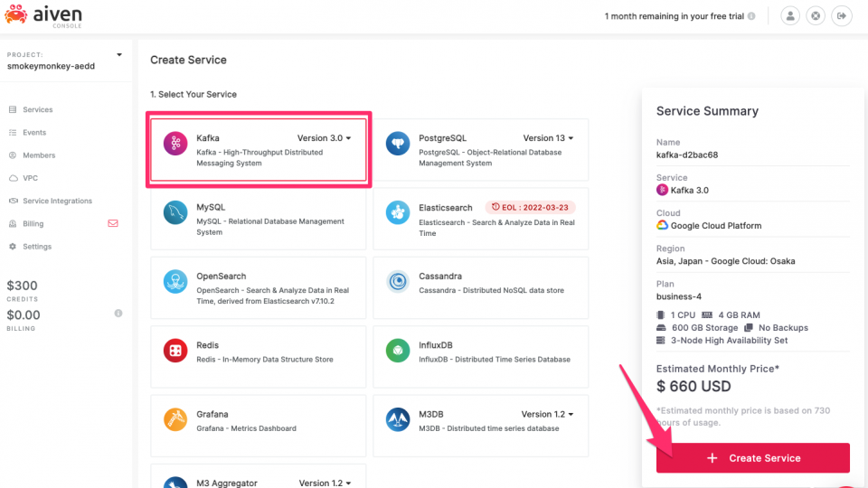Open the Kafka Version 3.0 dropdown
Image resolution: width=868 pixels, height=488 pixels.
324,138
